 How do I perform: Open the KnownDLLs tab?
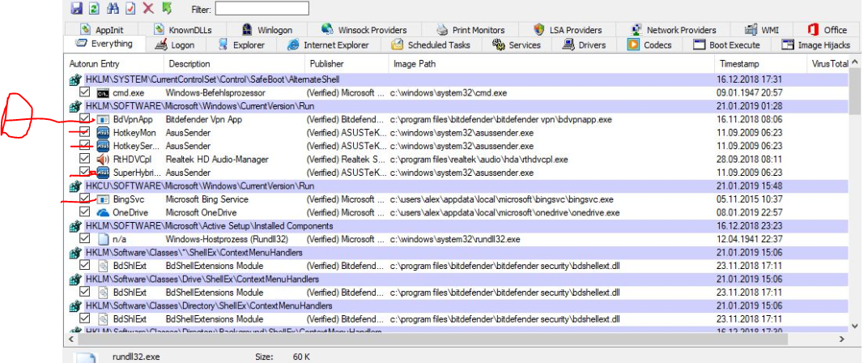[x=183, y=30]
